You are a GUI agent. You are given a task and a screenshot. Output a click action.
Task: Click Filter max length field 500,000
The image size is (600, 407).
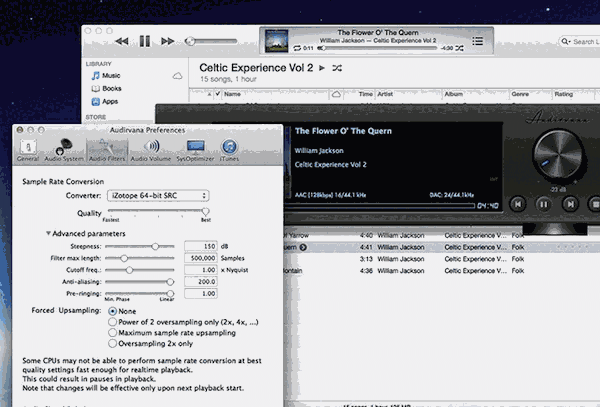pos(201,258)
